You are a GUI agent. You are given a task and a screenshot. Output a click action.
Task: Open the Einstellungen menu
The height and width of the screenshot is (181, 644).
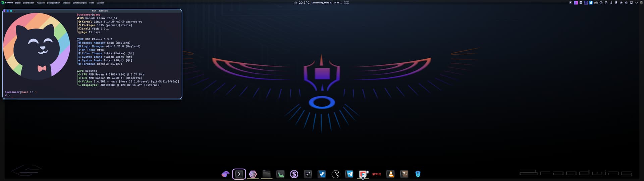pos(80,3)
